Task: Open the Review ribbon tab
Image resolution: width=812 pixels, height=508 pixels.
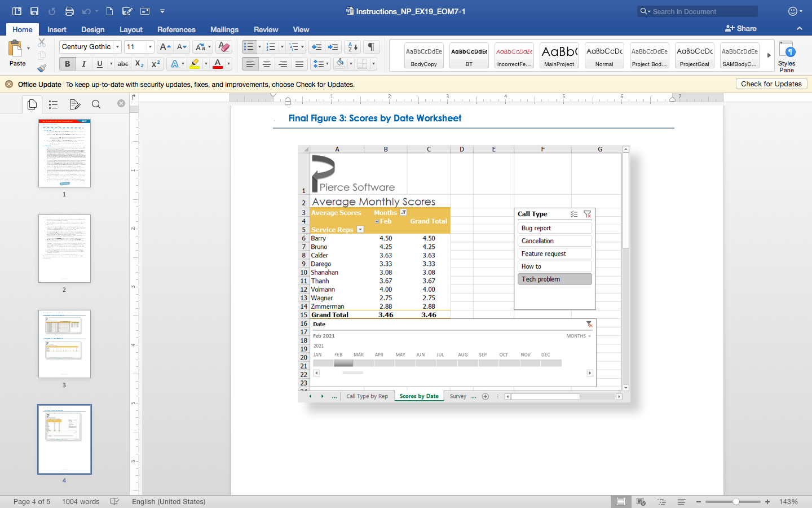Action: click(x=266, y=29)
